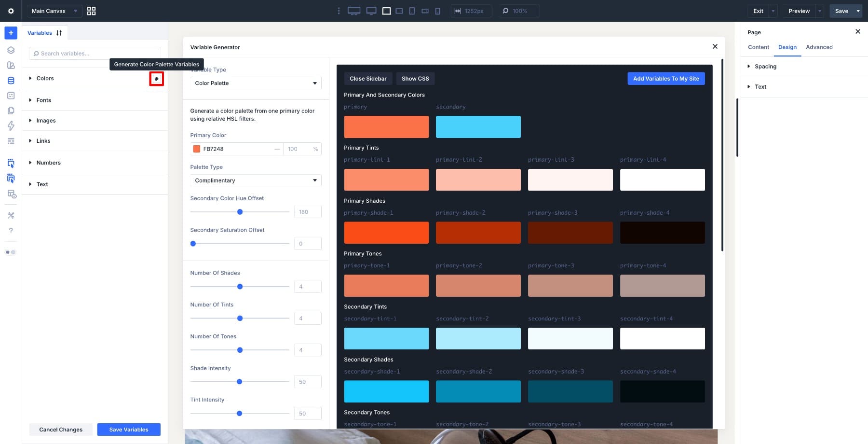Image resolution: width=868 pixels, height=444 pixels.
Task: Select the tablet landscape breakpoint icon
Action: (399, 11)
